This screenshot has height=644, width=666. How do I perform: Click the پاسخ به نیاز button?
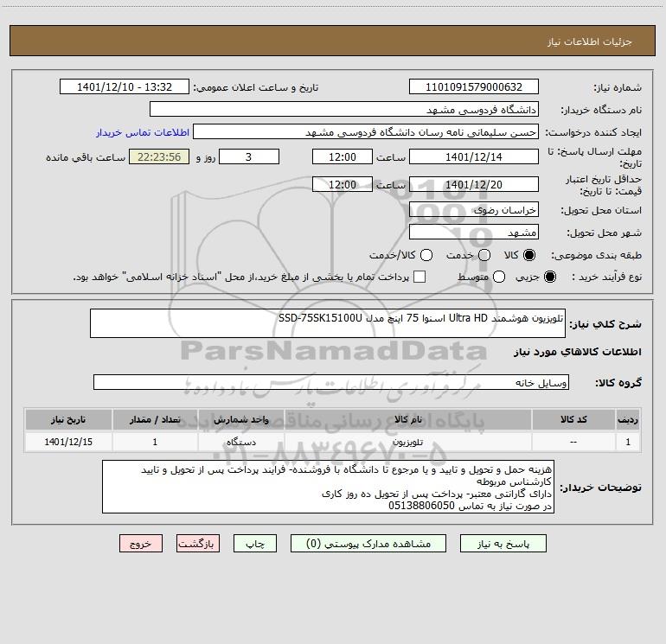click(503, 544)
